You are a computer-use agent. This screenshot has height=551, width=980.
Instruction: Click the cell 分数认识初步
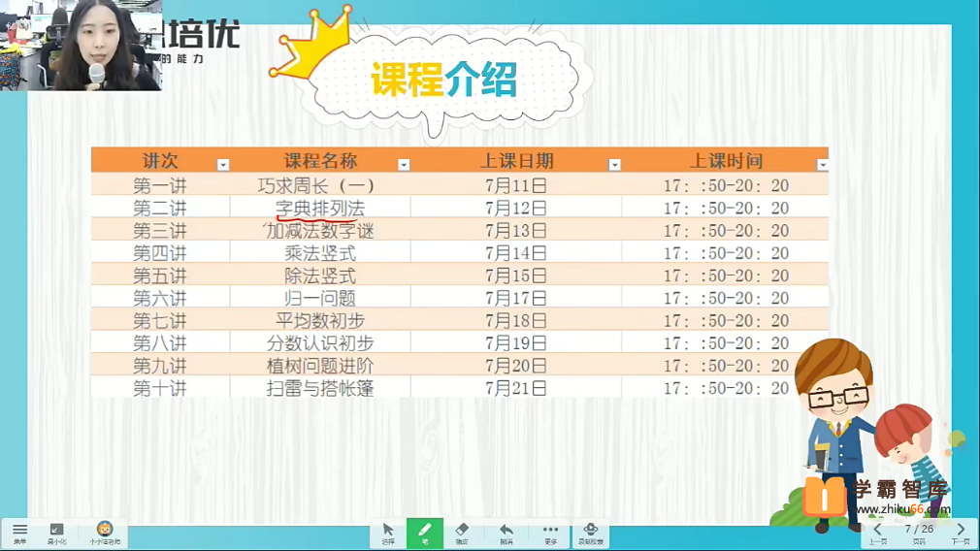pos(320,343)
